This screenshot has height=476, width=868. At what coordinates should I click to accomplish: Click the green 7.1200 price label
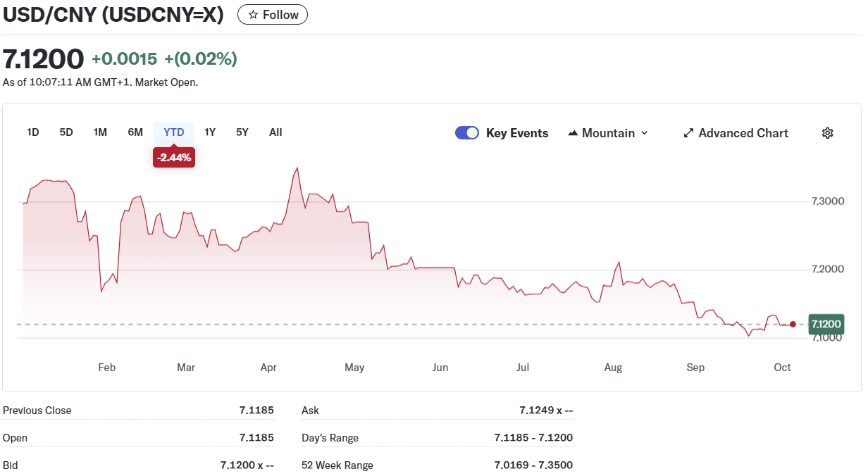pyautogui.click(x=826, y=324)
